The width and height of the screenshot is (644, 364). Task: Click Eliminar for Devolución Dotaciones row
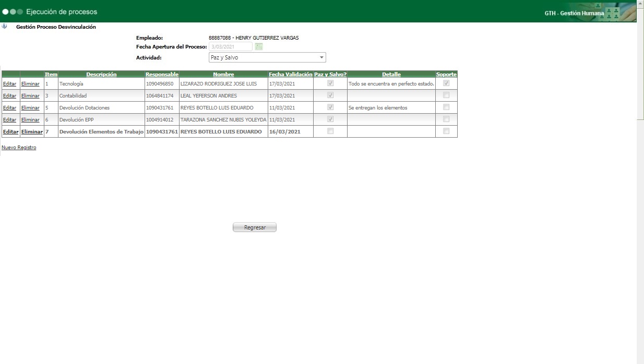coord(30,108)
